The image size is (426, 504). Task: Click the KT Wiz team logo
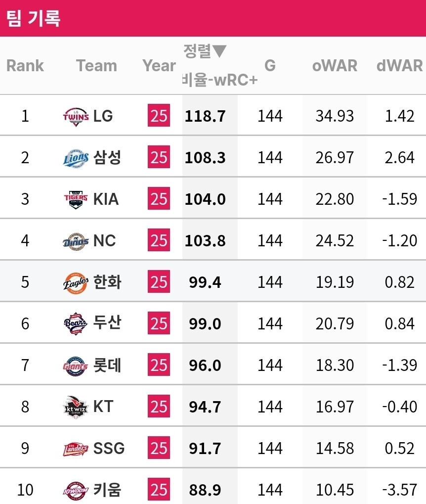76,407
